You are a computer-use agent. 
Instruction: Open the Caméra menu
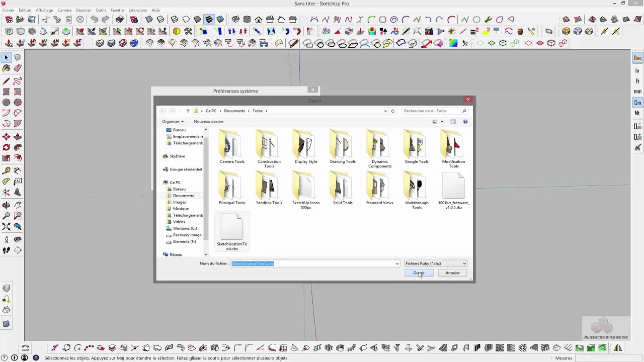pyautogui.click(x=64, y=10)
